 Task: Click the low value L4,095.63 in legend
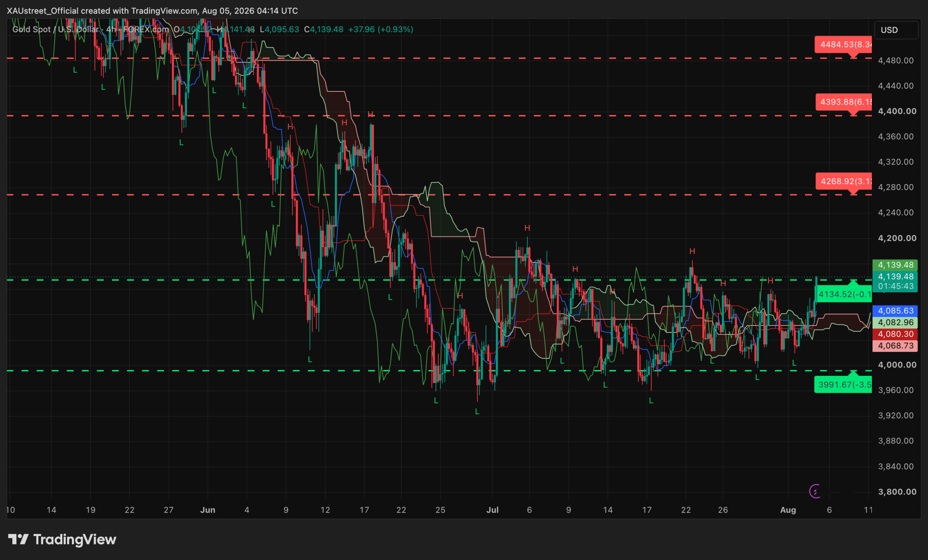[279, 29]
